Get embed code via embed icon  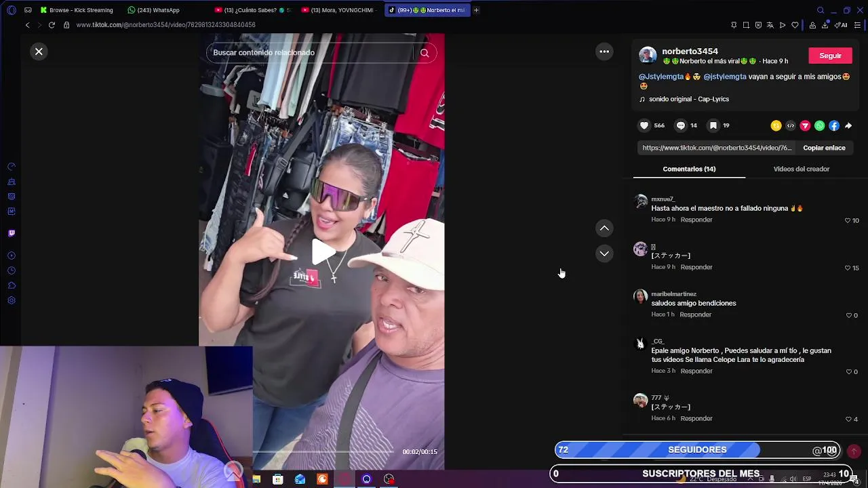[791, 125]
